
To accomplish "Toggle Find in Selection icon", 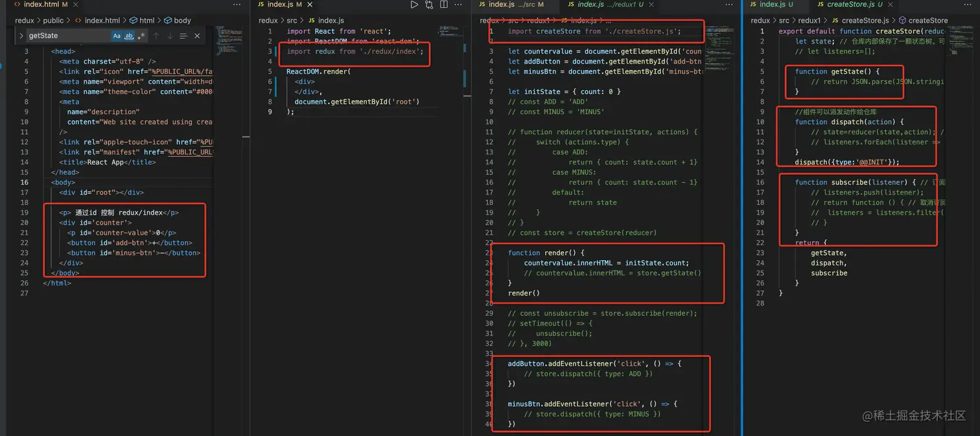I will [x=183, y=36].
